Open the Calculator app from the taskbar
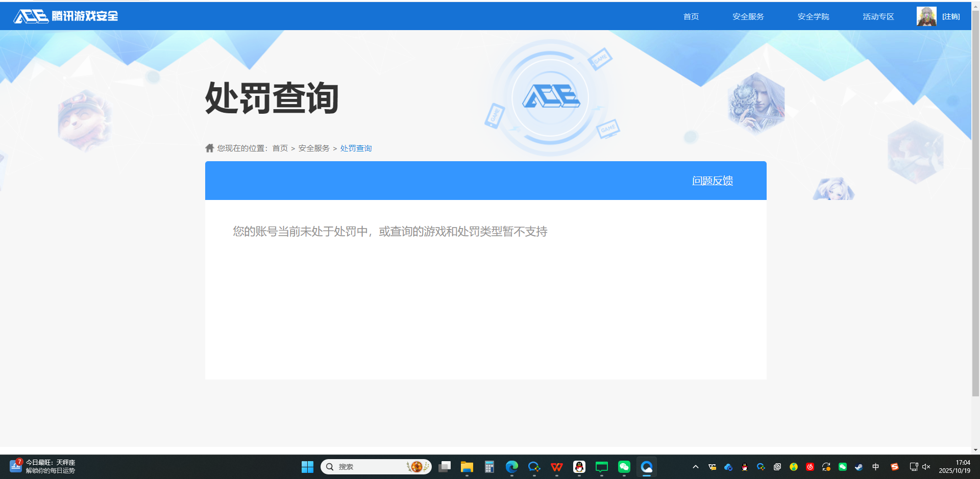The width and height of the screenshot is (980, 479). (x=488, y=467)
